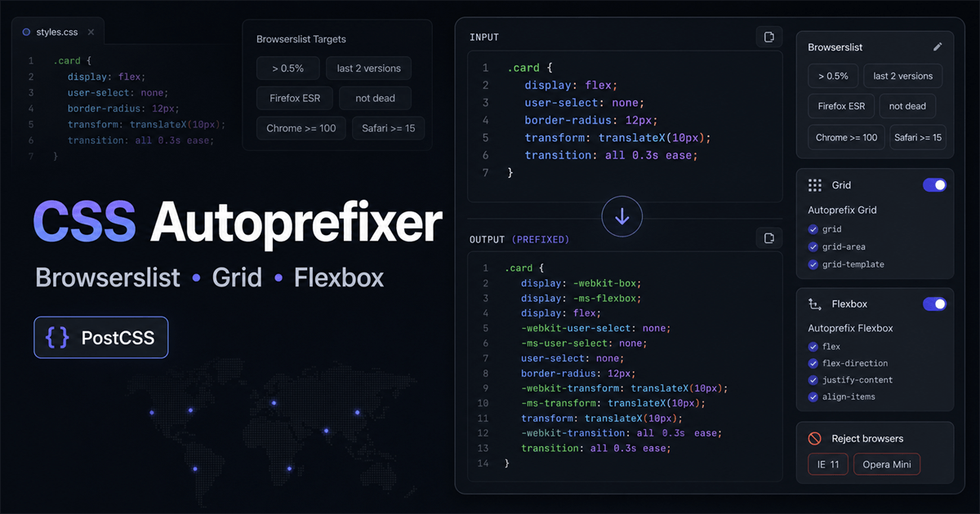Click the INPUT panel label
The width and height of the screenshot is (980, 514).
point(484,38)
